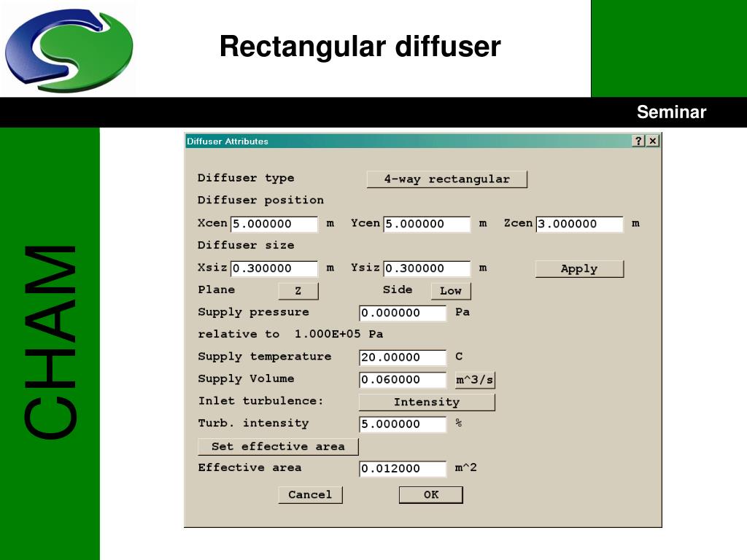The image size is (747, 560).
Task: Click the 'Supply temperature' label
Action: 264,357
